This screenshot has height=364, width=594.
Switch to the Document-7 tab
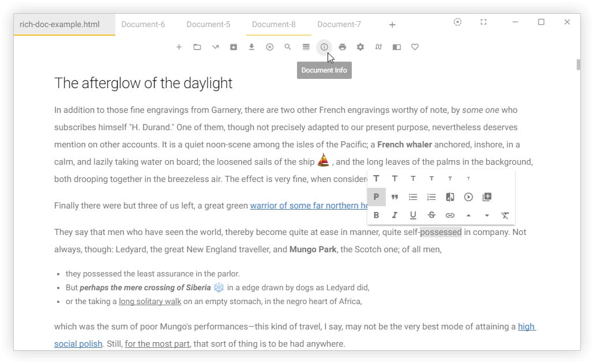pos(339,24)
